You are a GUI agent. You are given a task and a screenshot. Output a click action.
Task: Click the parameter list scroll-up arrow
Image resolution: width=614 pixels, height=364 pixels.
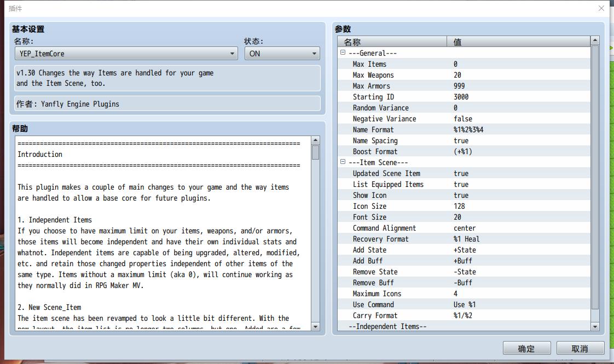point(595,40)
